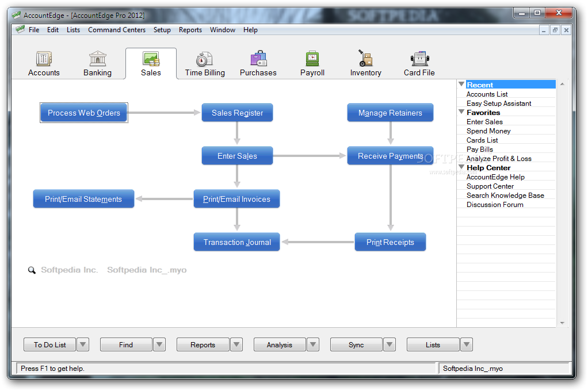588x391 pixels.
Task: Open Pay Bills favorite
Action: coord(480,149)
